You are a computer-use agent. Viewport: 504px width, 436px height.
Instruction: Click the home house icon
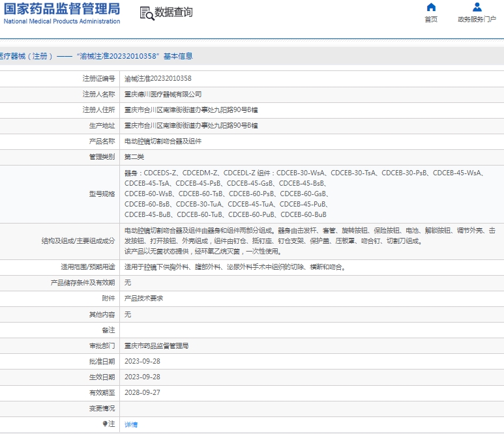pyautogui.click(x=431, y=7)
